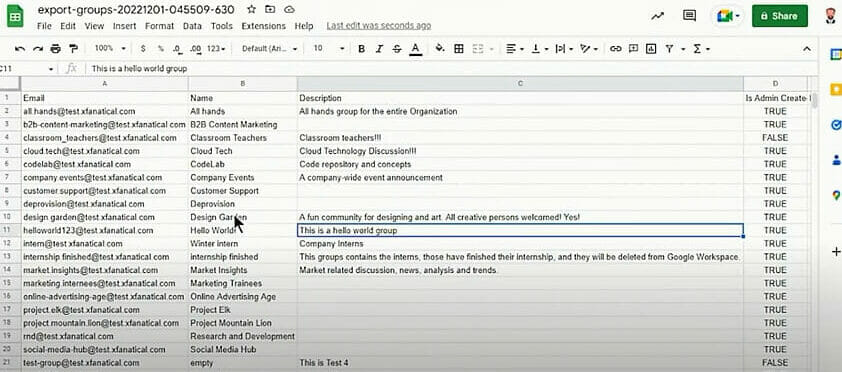Screen dimensions: 842x372
Task: Open comment history icon
Action: tap(689, 16)
